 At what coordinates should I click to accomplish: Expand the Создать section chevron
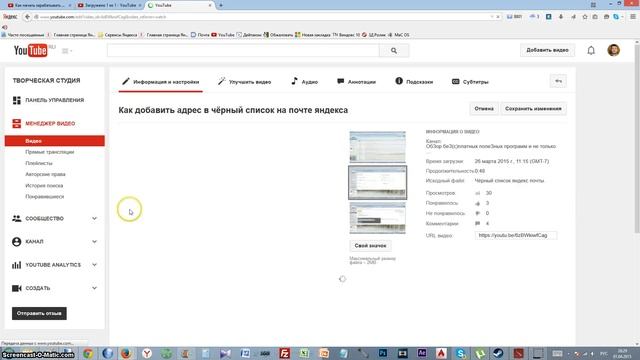(x=94, y=288)
